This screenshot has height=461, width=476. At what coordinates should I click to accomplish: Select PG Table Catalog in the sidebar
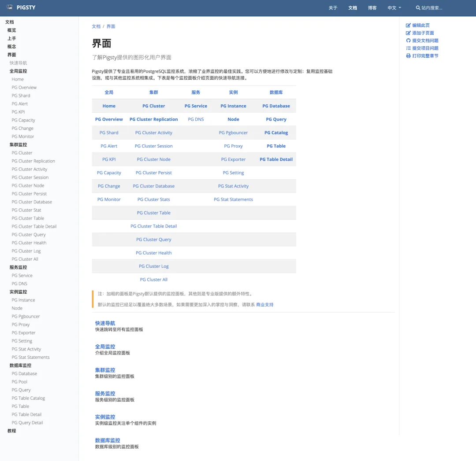click(28, 398)
